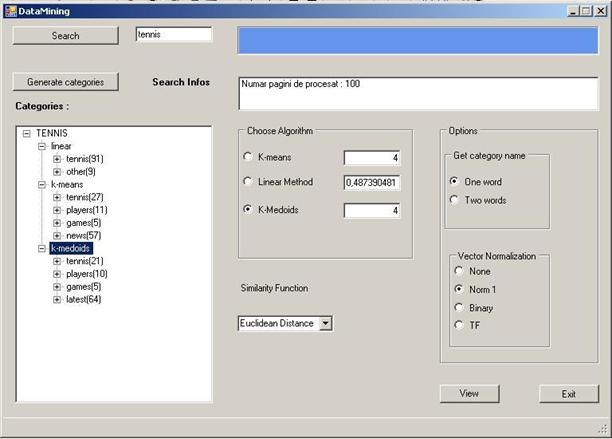
Task: Select the K-means algorithm radio button
Action: (x=248, y=157)
